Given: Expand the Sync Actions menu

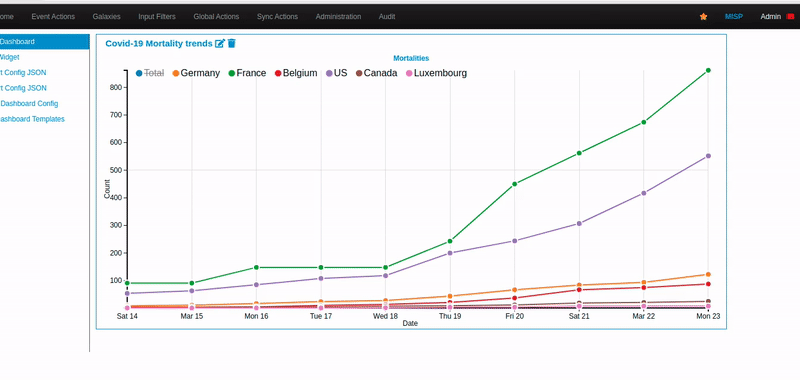Looking at the screenshot, I should (x=277, y=16).
